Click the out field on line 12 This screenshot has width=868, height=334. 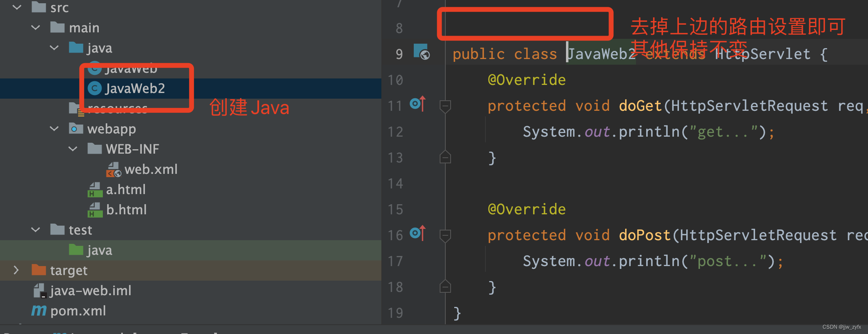pos(597,131)
